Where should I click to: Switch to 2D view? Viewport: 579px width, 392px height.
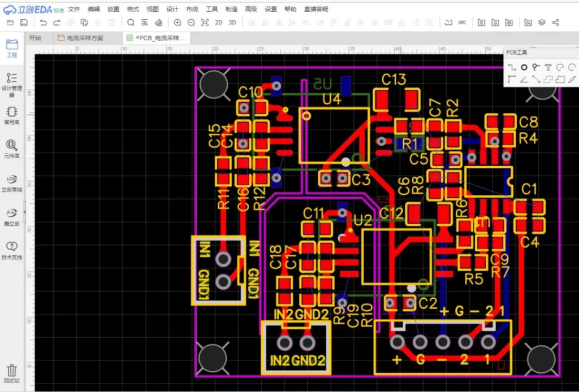(x=219, y=23)
